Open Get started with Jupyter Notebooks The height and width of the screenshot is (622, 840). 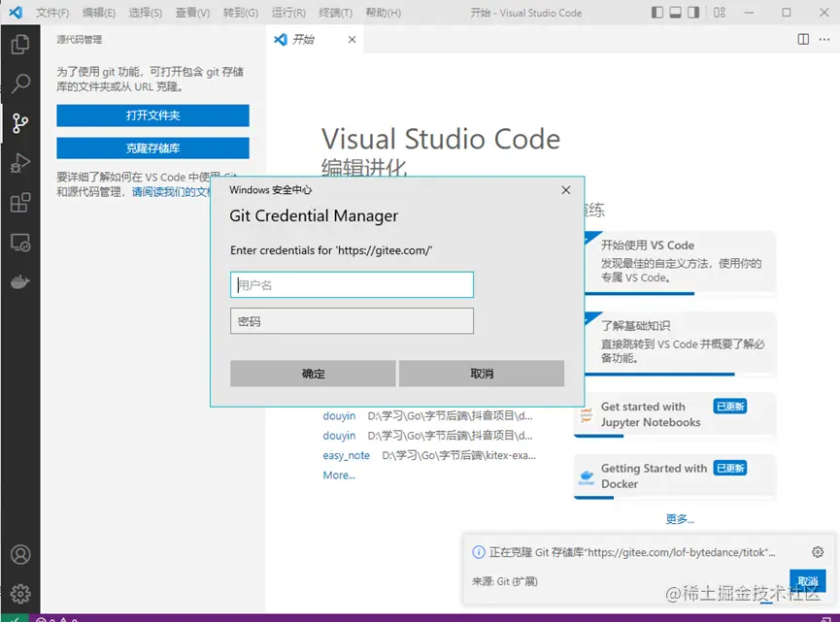coord(675,415)
